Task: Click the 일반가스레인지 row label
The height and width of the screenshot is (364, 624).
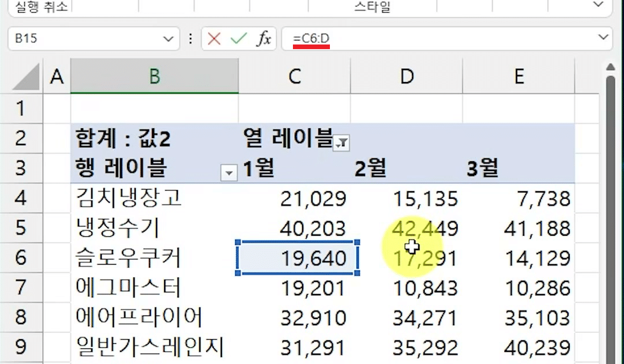Action: (154, 347)
